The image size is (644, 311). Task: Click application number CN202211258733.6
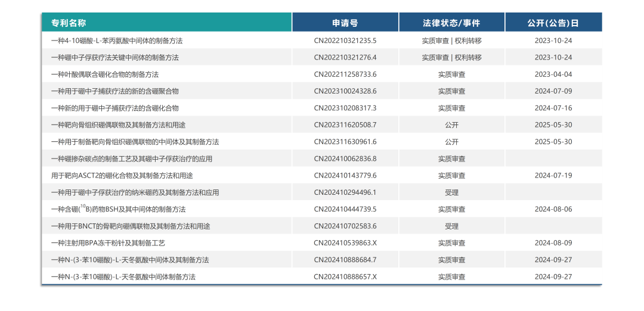345,74
